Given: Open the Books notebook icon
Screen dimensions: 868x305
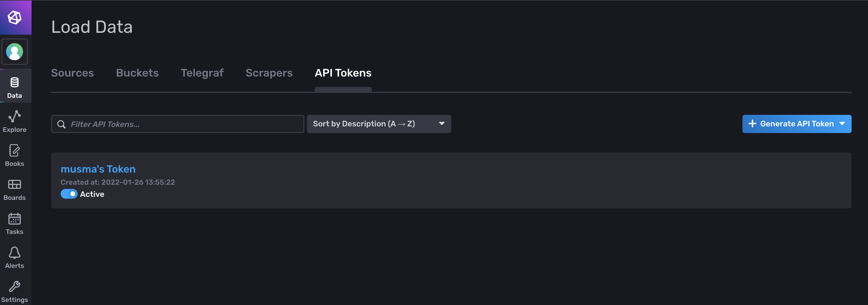Looking at the screenshot, I should click(x=15, y=151).
